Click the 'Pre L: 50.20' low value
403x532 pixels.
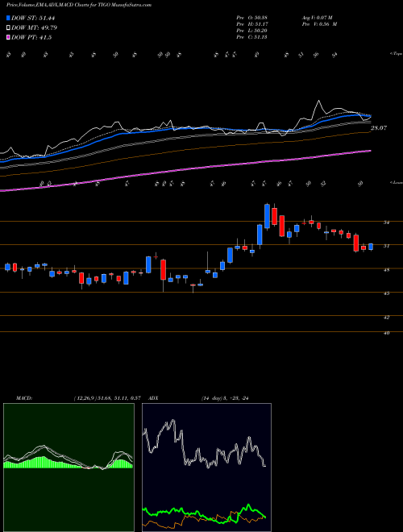252,31
